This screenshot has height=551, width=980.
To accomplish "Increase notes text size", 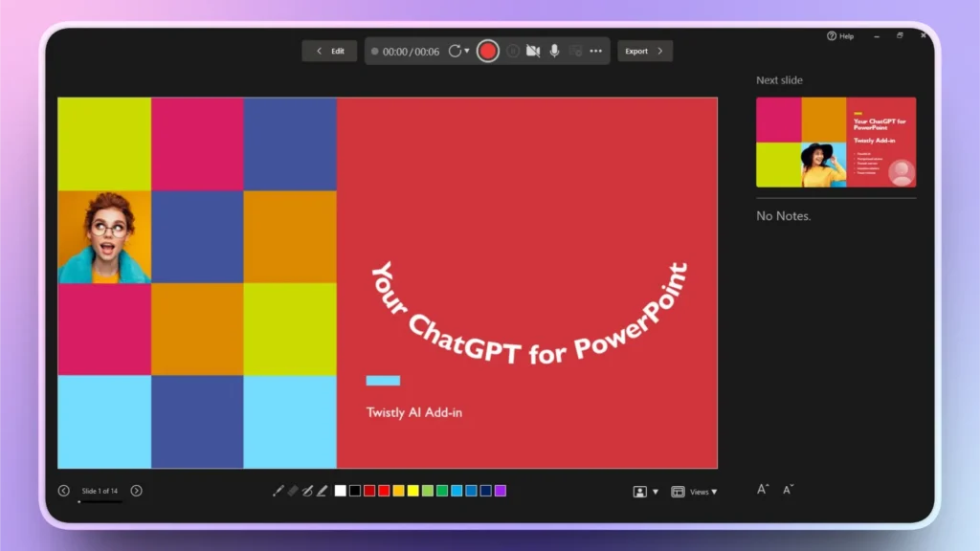I will [762, 489].
